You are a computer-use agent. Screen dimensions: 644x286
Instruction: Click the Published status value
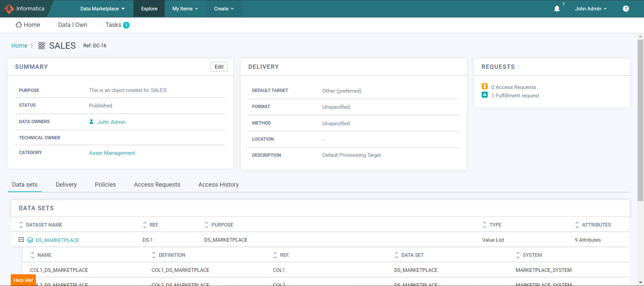(x=101, y=106)
